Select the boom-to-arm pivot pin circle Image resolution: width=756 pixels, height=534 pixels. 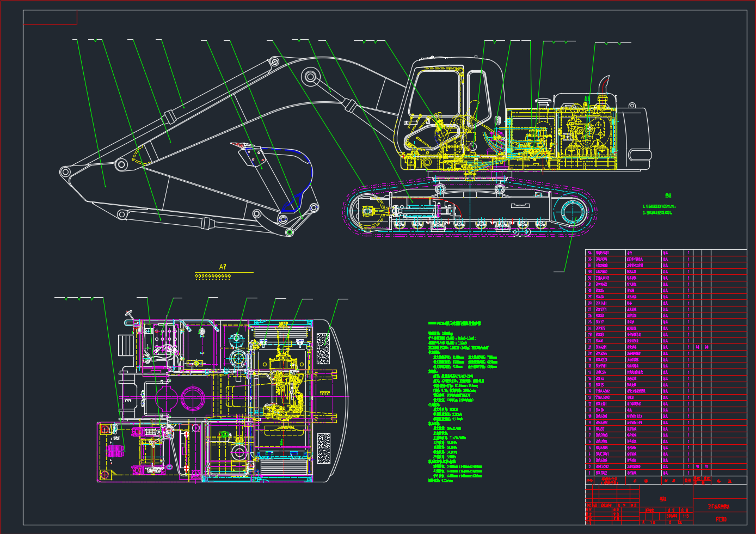point(311,77)
